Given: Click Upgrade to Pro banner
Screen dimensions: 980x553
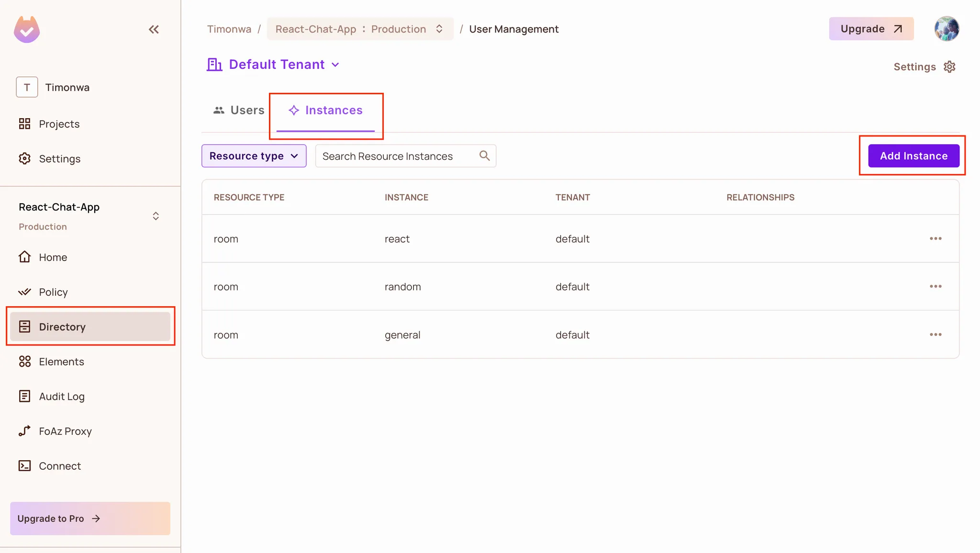Looking at the screenshot, I should pyautogui.click(x=90, y=519).
